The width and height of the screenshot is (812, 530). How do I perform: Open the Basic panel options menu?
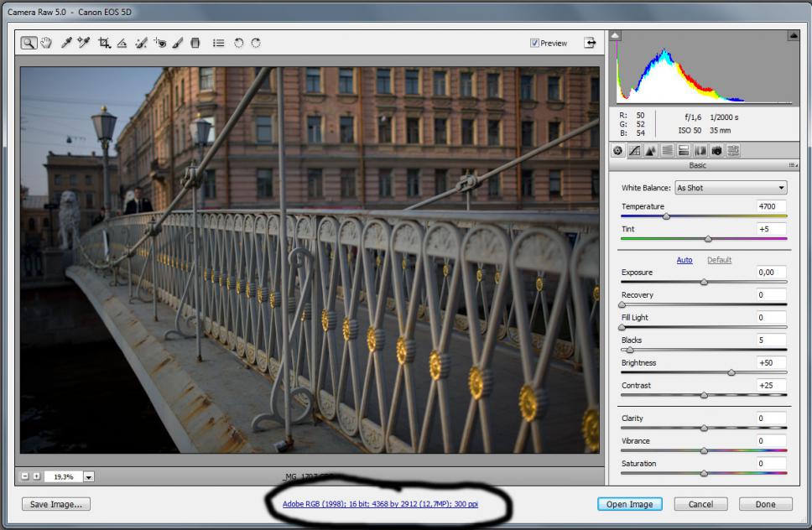[x=792, y=165]
